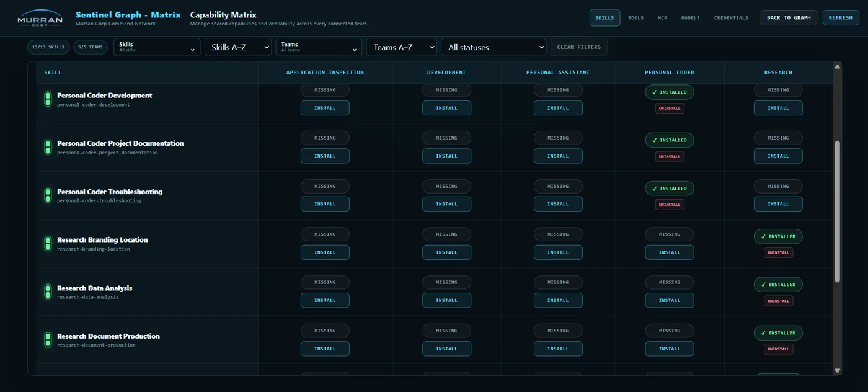The width and height of the screenshot is (868, 392).
Task: Open the Skills A–Z sort dropdown
Action: [238, 47]
